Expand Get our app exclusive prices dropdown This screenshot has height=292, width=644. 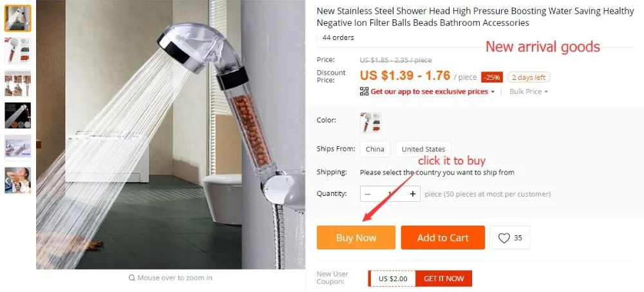[433, 92]
